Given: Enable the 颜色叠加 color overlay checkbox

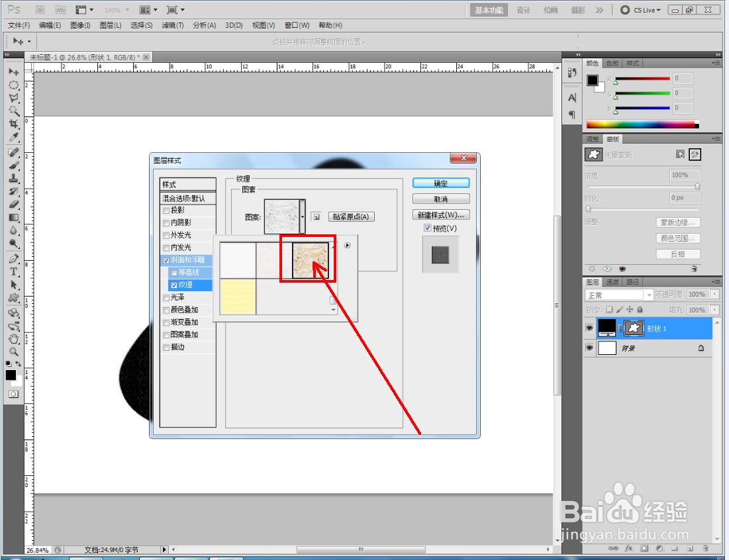Looking at the screenshot, I should pyautogui.click(x=166, y=310).
